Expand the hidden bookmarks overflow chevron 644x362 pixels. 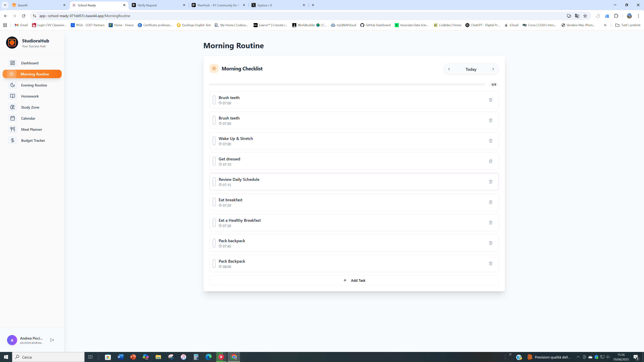[x=605, y=25]
